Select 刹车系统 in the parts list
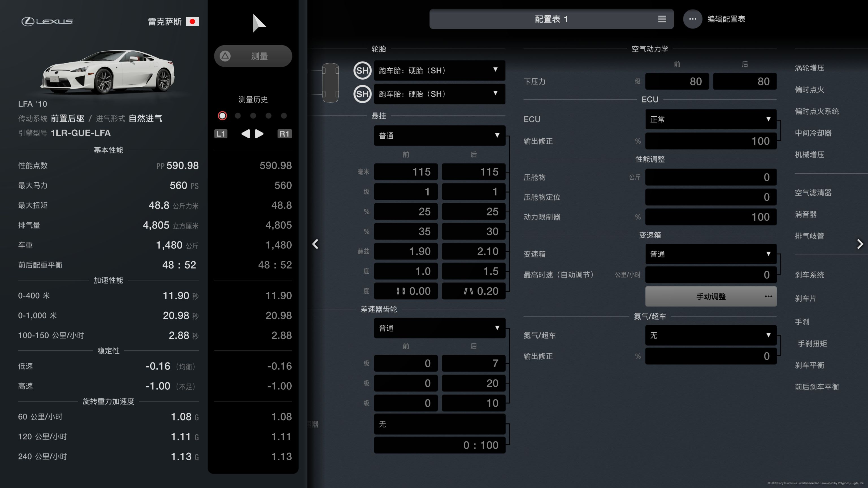 809,275
